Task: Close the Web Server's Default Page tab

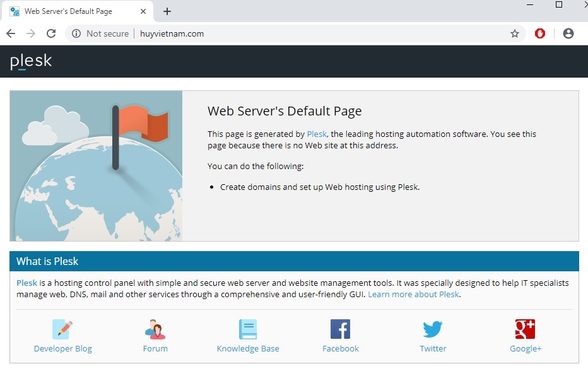Action: click(x=143, y=11)
